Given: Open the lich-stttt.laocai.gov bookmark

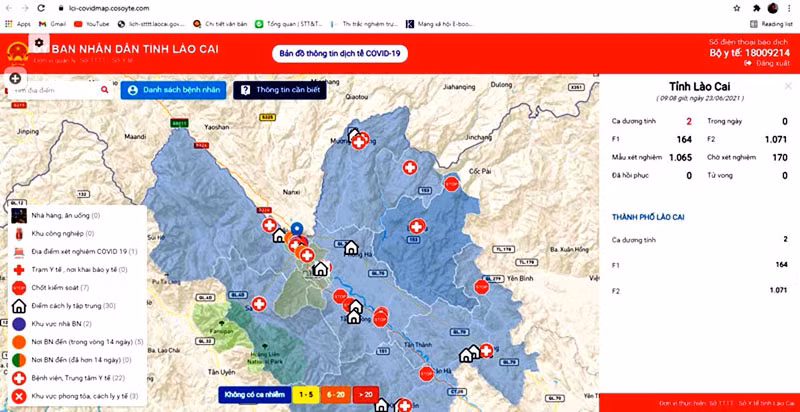Looking at the screenshot, I should 151,24.
